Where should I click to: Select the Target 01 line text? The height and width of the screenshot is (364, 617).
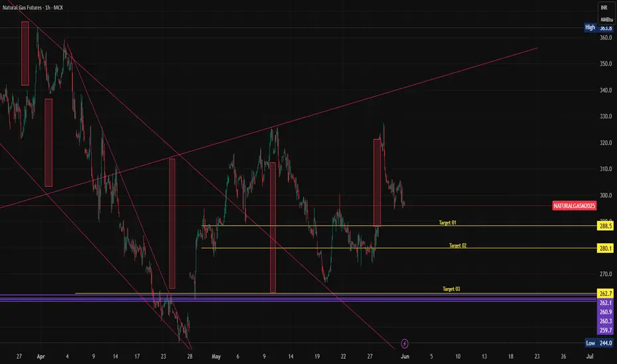[x=448, y=223]
